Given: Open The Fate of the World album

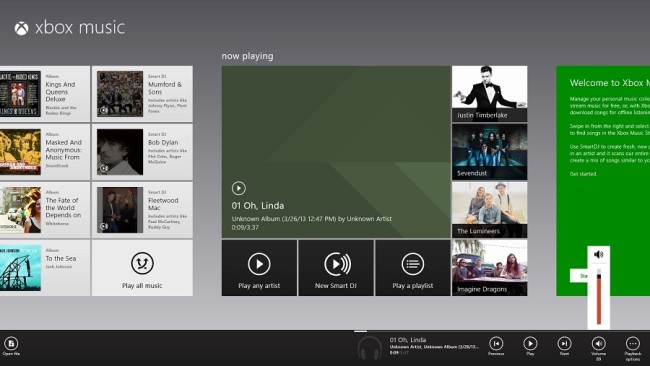Looking at the screenshot, I should click(x=45, y=210).
